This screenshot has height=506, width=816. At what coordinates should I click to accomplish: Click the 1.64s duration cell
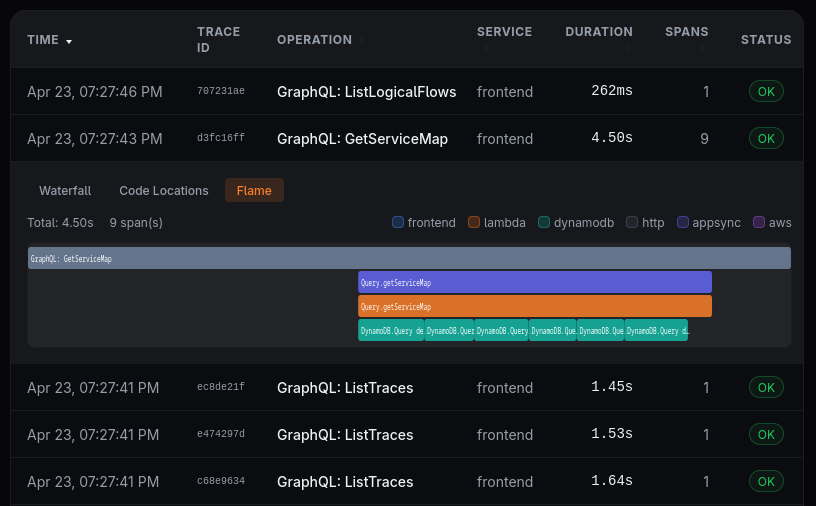tap(612, 480)
